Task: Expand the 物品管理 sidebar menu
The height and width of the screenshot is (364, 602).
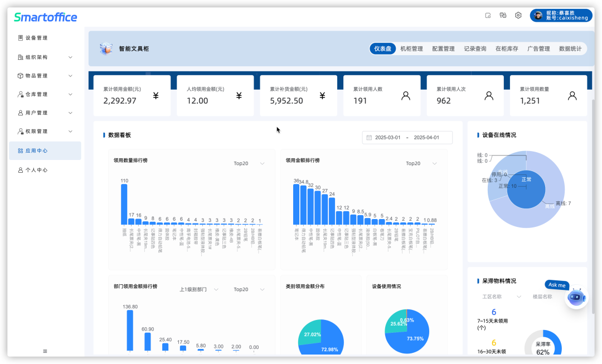Action: pos(70,76)
